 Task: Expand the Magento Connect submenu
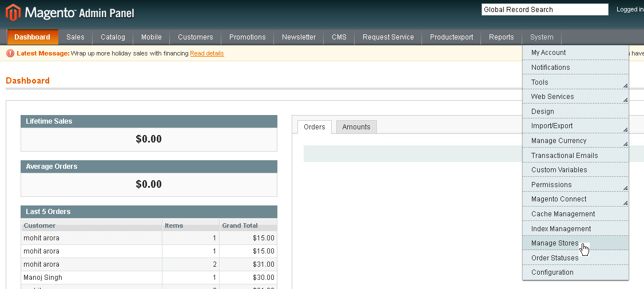[x=575, y=199]
